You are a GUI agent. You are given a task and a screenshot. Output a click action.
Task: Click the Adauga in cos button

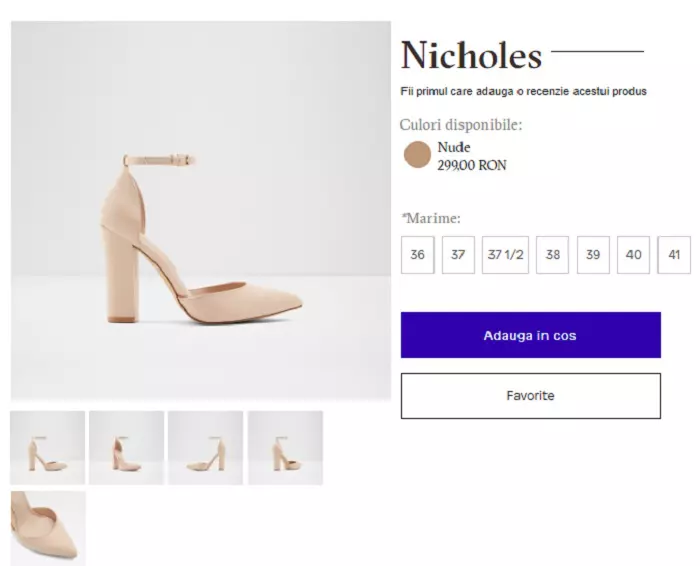tap(530, 335)
